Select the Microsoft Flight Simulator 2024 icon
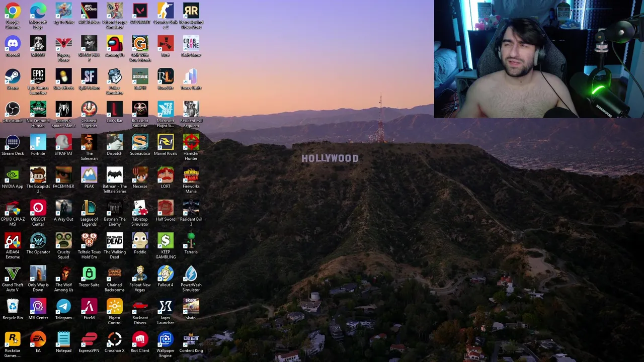Viewport: 644px width, 362px height. point(166,109)
